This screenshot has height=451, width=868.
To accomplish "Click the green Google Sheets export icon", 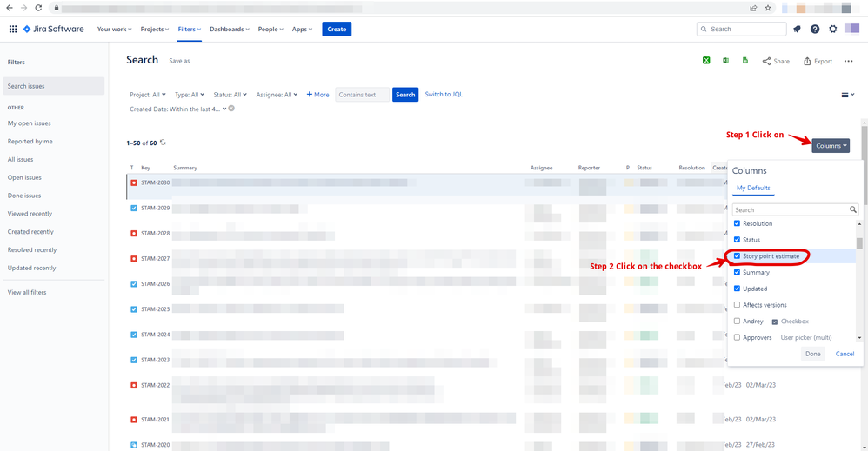I will click(745, 60).
